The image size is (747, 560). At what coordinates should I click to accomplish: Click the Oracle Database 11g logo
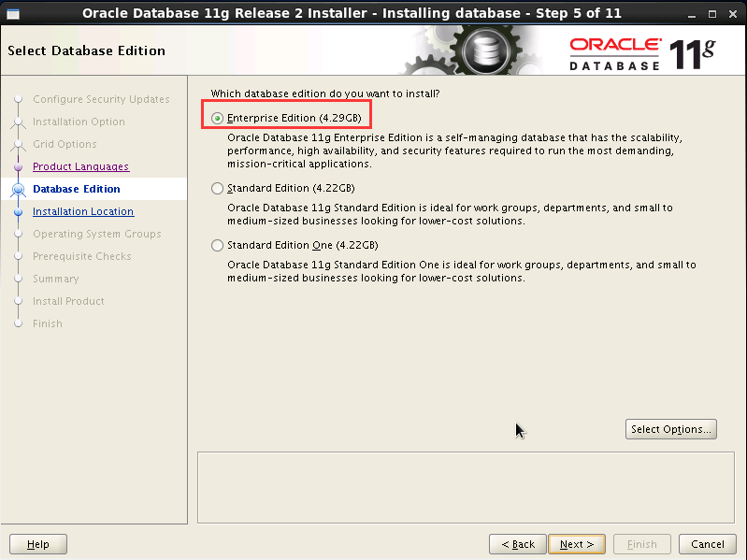click(x=642, y=53)
